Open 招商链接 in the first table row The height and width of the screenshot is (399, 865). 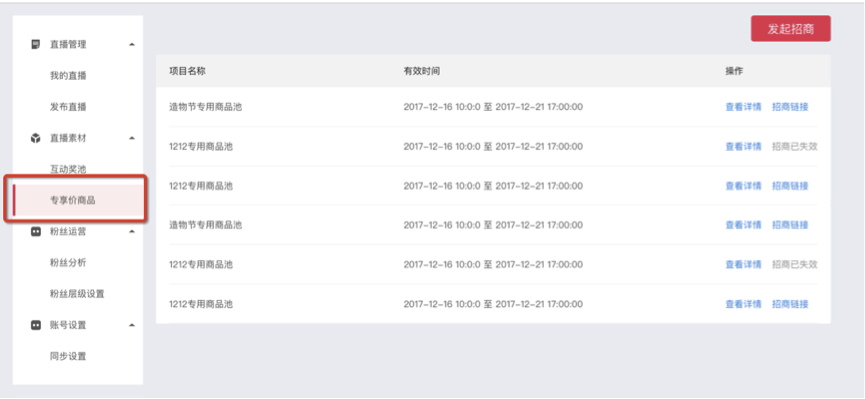790,107
